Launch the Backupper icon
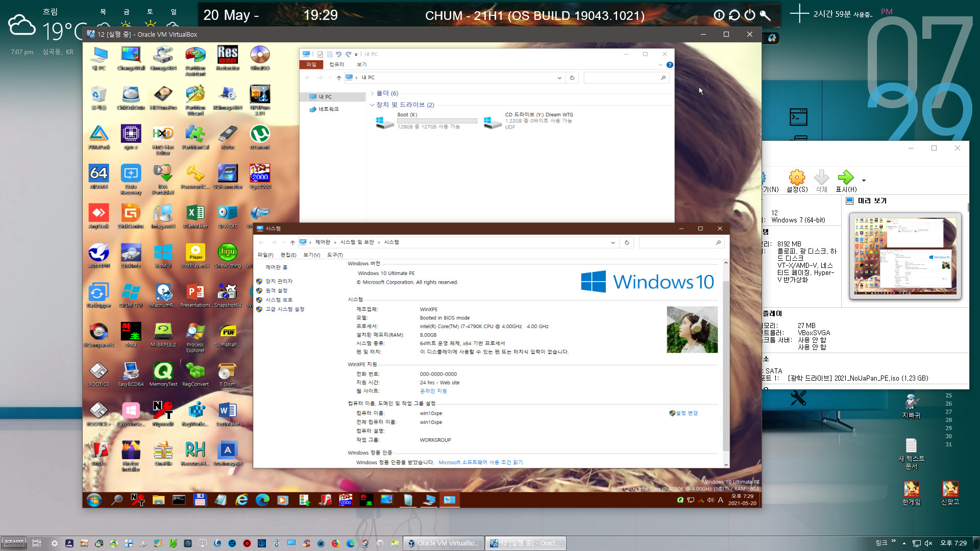This screenshot has height=551, width=980. pos(99,295)
